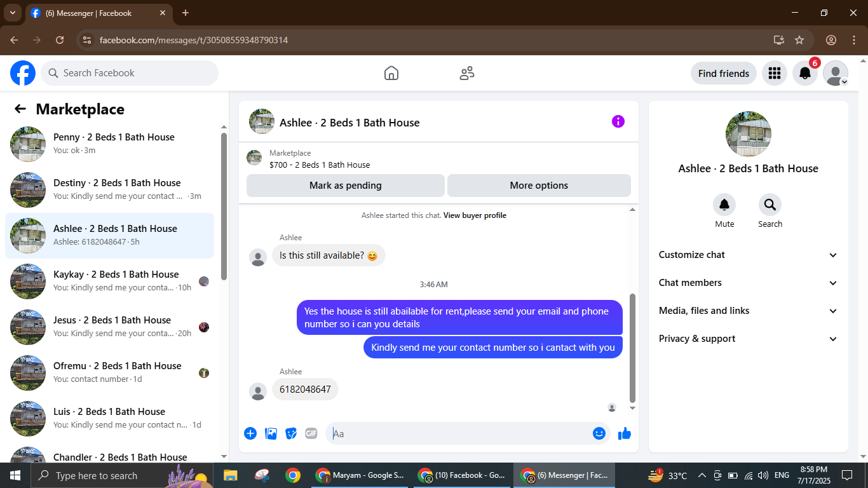Screen dimensions: 868x488
Task: Choose a GIF in the composer
Action: (x=311, y=433)
